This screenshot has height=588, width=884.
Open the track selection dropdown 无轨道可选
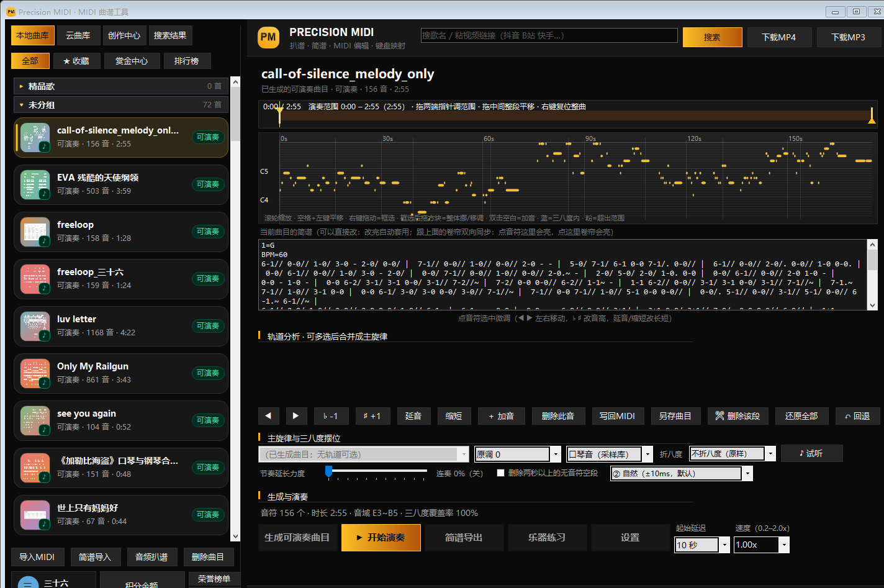point(363,454)
